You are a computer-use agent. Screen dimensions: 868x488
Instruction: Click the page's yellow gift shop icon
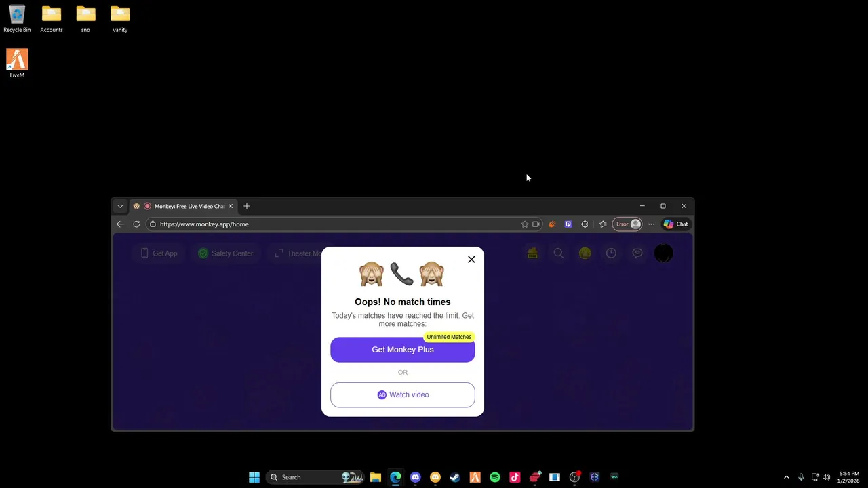point(532,253)
